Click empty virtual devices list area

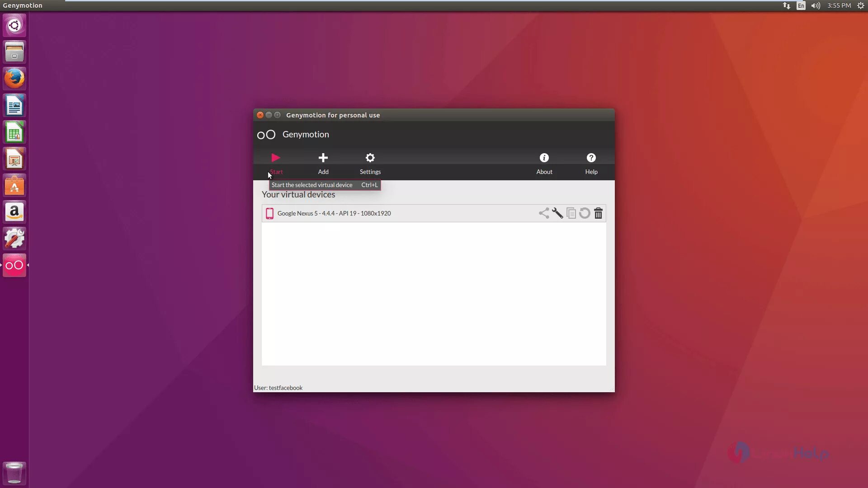(x=434, y=294)
